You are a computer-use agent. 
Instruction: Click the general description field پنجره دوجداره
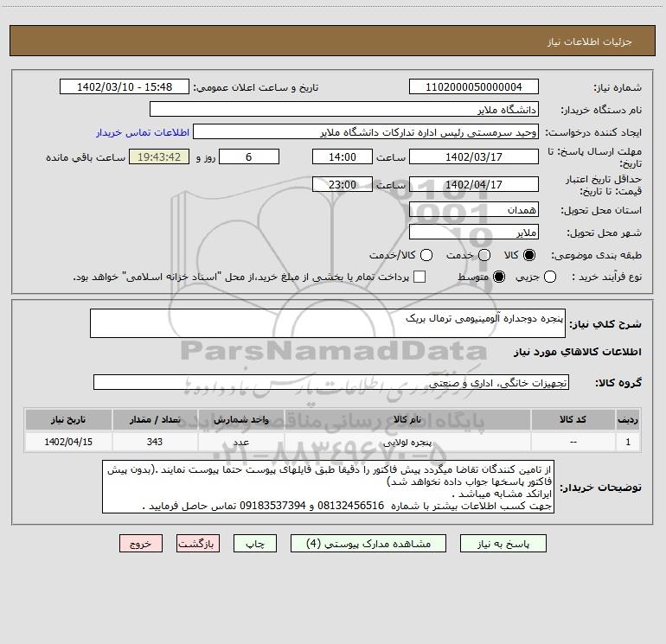click(328, 323)
